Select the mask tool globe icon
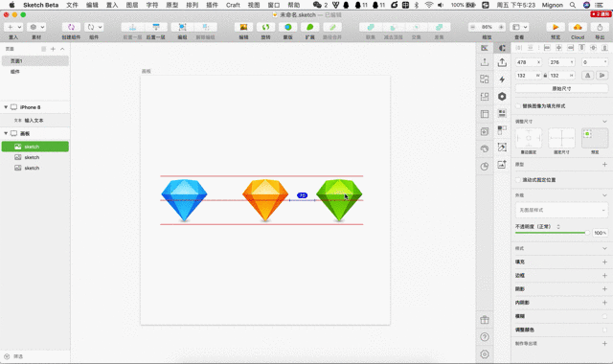This screenshot has height=364, width=613. pyautogui.click(x=288, y=27)
